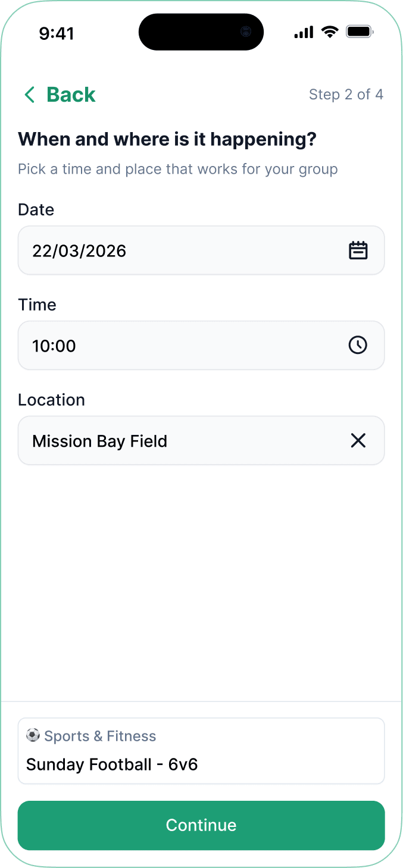Viewport: 403px width, 868px height.
Task: Click the back chevron arrow icon
Action: tap(29, 94)
